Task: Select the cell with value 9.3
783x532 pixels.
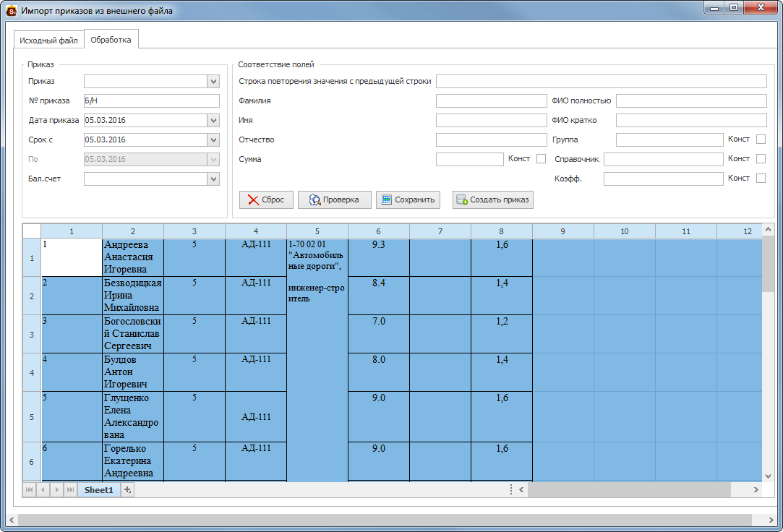Action: coord(379,257)
